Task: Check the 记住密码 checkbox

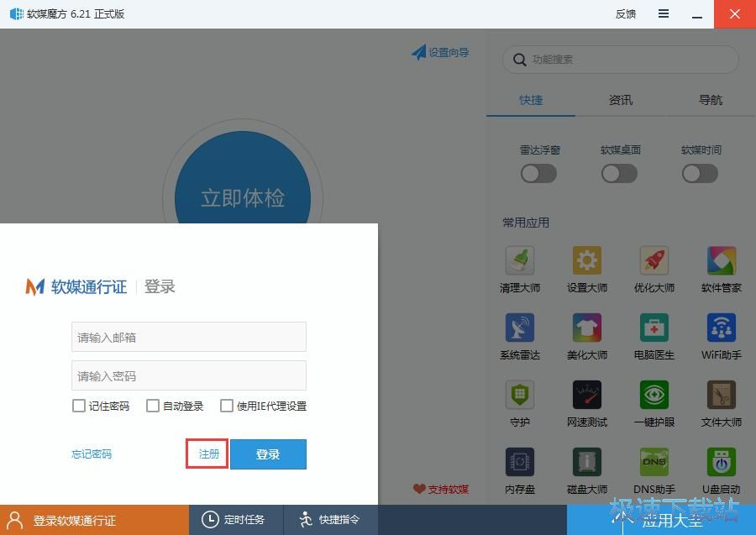Action: [79, 406]
